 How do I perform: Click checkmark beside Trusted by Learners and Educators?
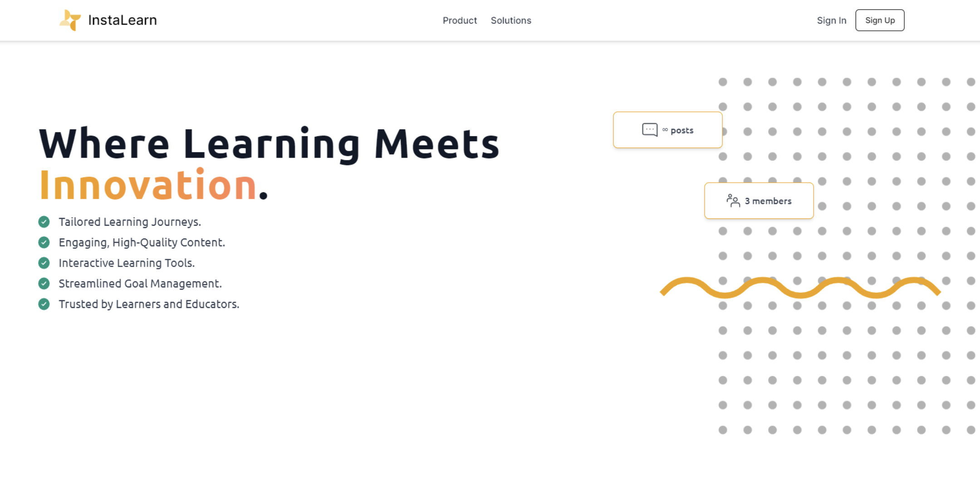(x=44, y=304)
